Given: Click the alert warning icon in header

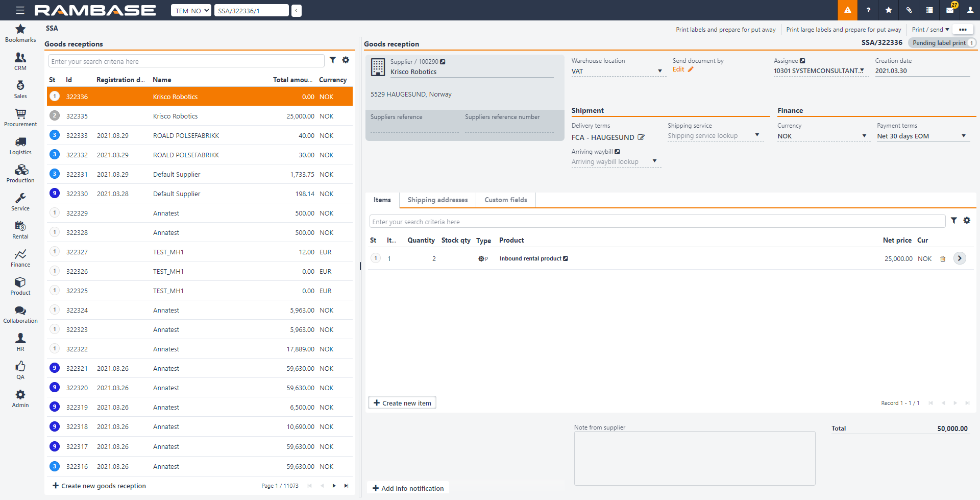Looking at the screenshot, I should (847, 10).
